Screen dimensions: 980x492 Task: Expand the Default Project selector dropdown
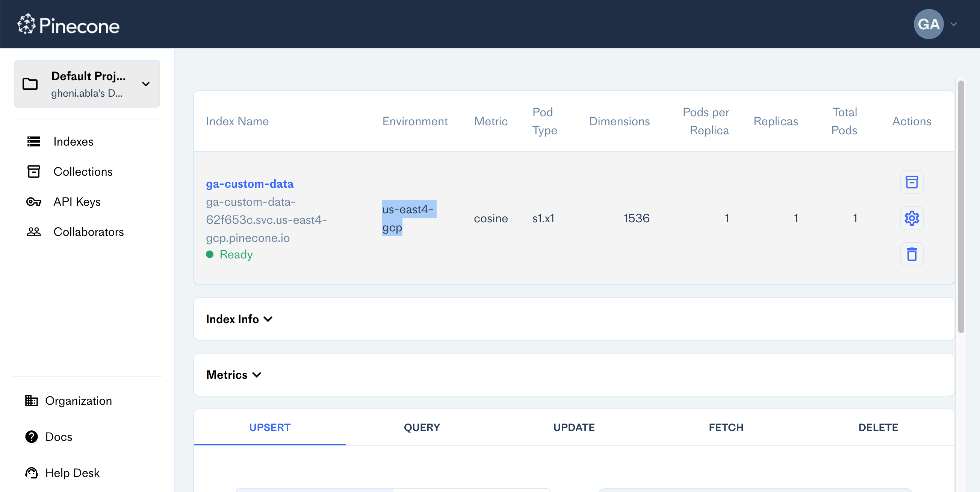click(x=146, y=84)
